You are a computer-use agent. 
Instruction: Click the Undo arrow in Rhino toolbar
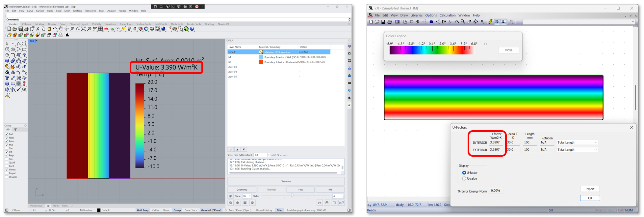click(55, 29)
